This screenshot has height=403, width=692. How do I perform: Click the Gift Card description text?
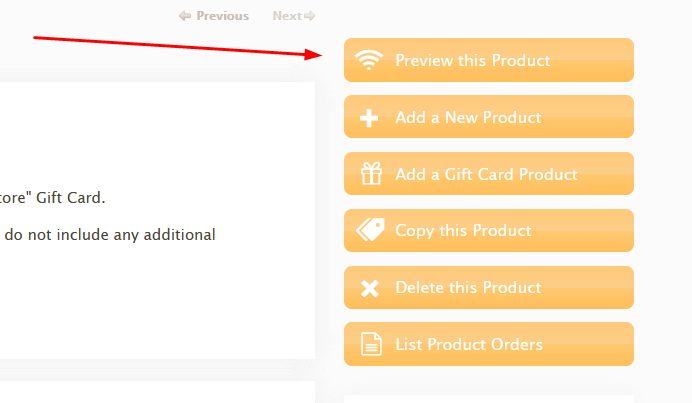tap(53, 198)
